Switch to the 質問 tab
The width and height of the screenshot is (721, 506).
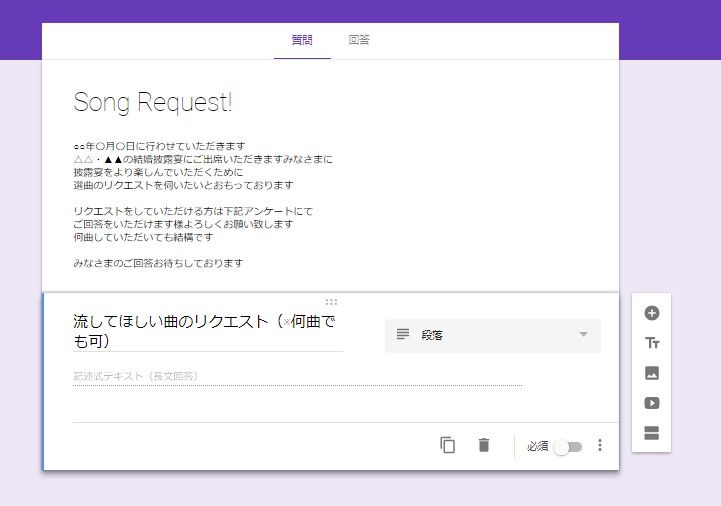tap(302, 40)
